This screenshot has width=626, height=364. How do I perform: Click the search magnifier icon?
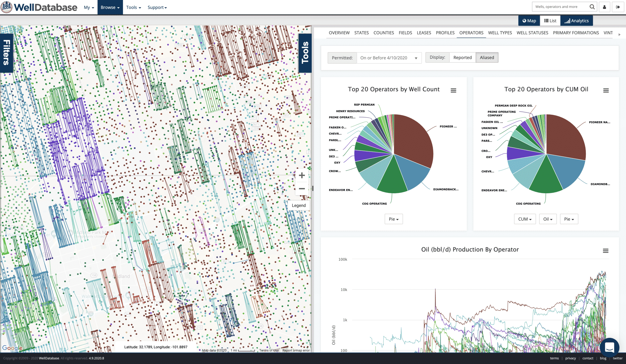(592, 7)
